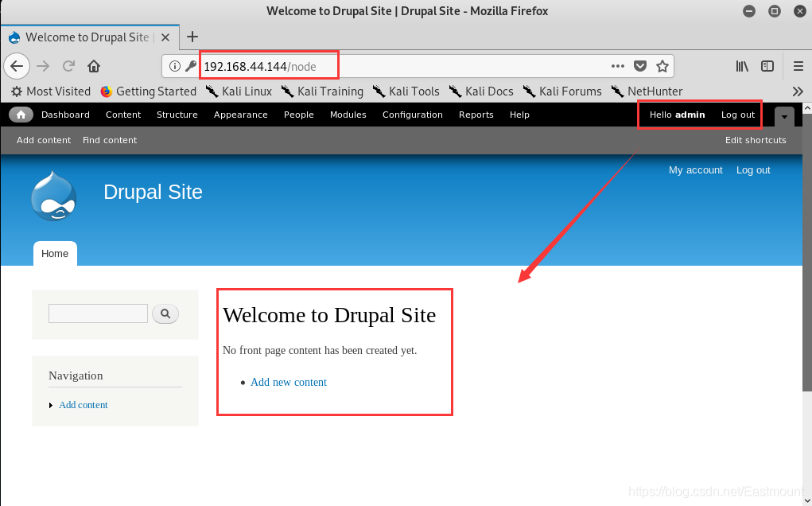Open the Structure admin menu
The width and height of the screenshot is (812, 506).
pyautogui.click(x=177, y=115)
